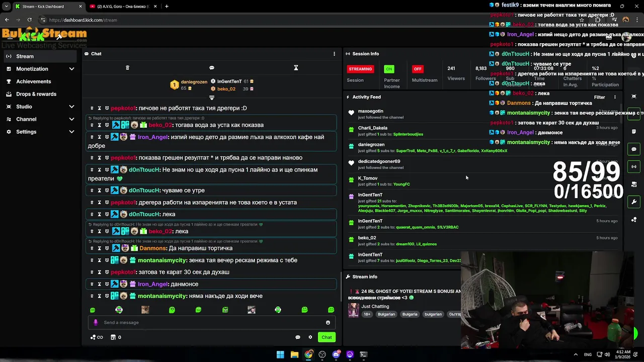Ban Iron_Angel via shield icon on 'изпий нещо' message

point(107,137)
